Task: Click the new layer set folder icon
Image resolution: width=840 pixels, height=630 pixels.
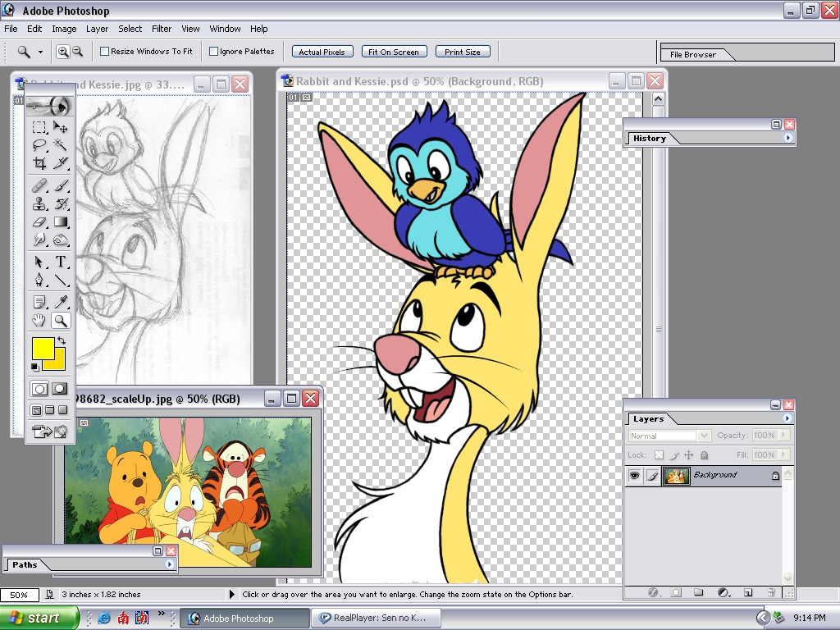Action: [x=699, y=592]
